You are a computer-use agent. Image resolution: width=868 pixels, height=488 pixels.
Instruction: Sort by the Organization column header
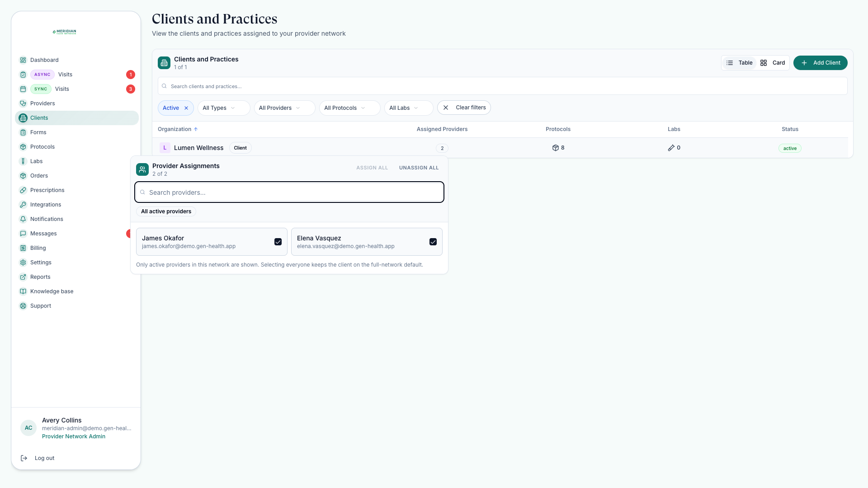[x=178, y=129]
